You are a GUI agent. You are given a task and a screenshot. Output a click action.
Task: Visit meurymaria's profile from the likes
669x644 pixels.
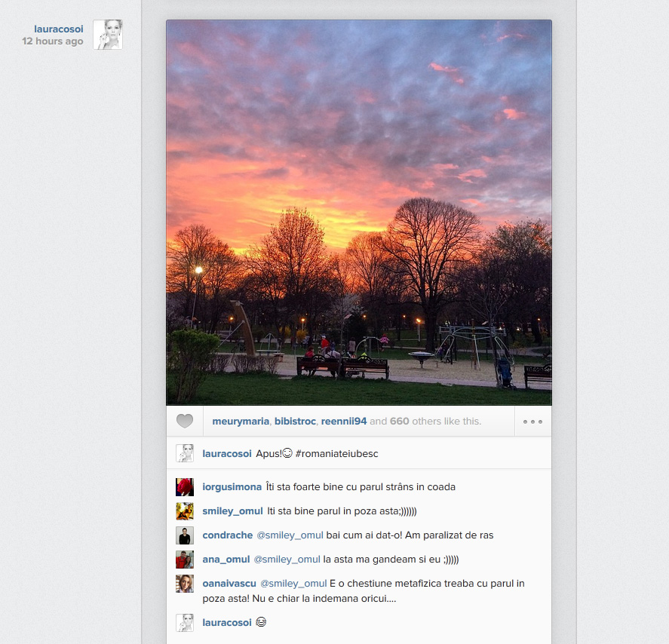241,422
